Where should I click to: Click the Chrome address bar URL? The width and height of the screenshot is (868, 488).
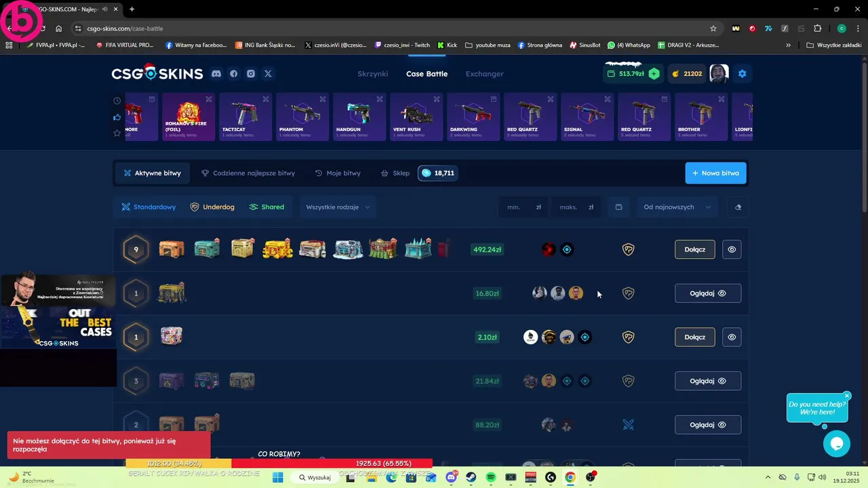point(125,28)
